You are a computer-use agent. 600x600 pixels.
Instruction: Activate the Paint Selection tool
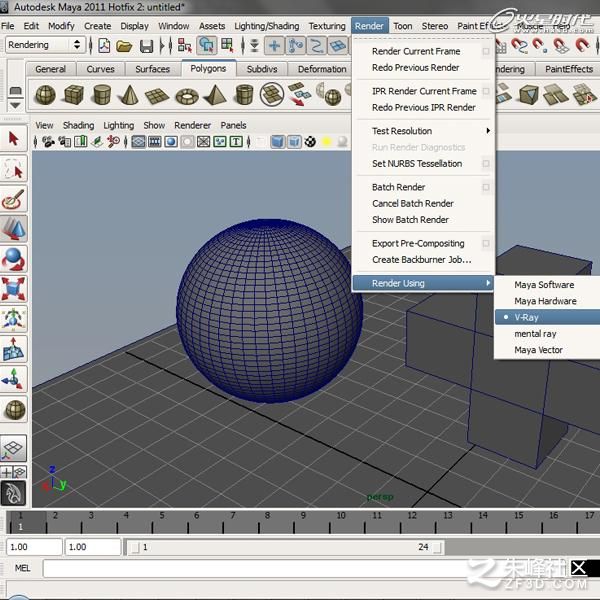pos(14,199)
